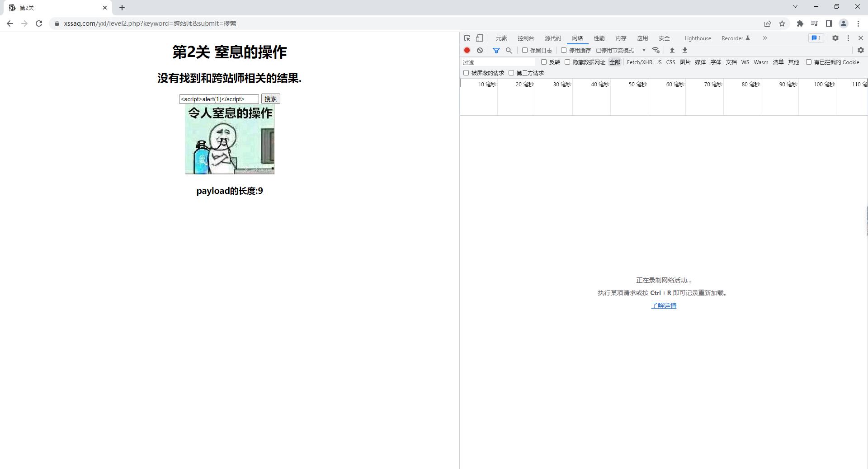Screen dimensions: 868x469
Task: Toggle the device toolbar icon
Action: click(x=480, y=38)
